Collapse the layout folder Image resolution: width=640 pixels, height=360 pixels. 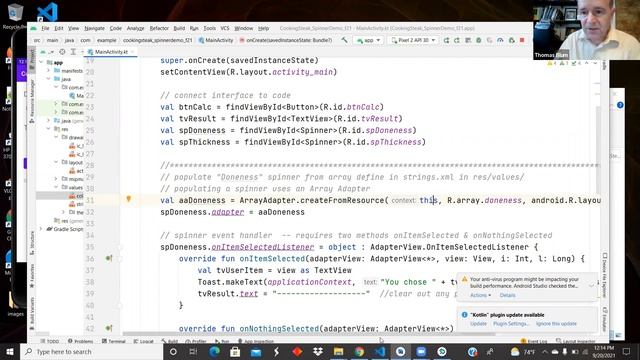coord(56,162)
